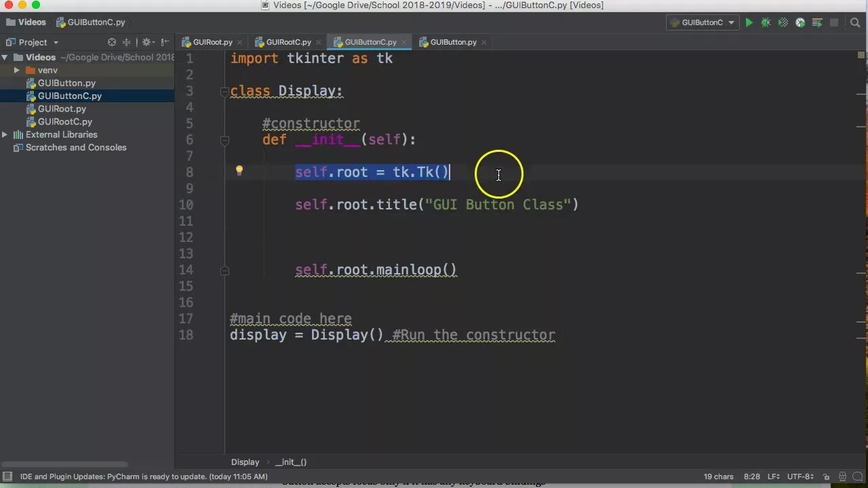The width and height of the screenshot is (868, 488).
Task: Toggle tool window buttons in status bar corner
Action: coord(7,476)
